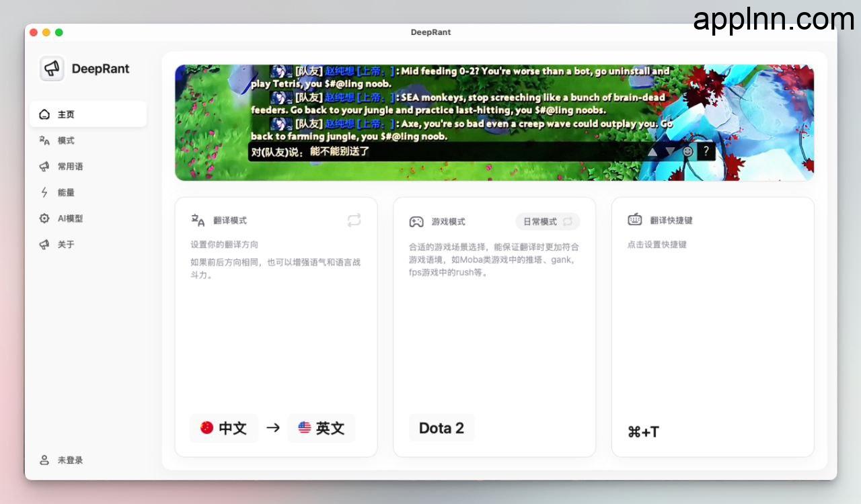Open the 能量 energy menu item
Viewport: 861px width, 504px height.
88,192
